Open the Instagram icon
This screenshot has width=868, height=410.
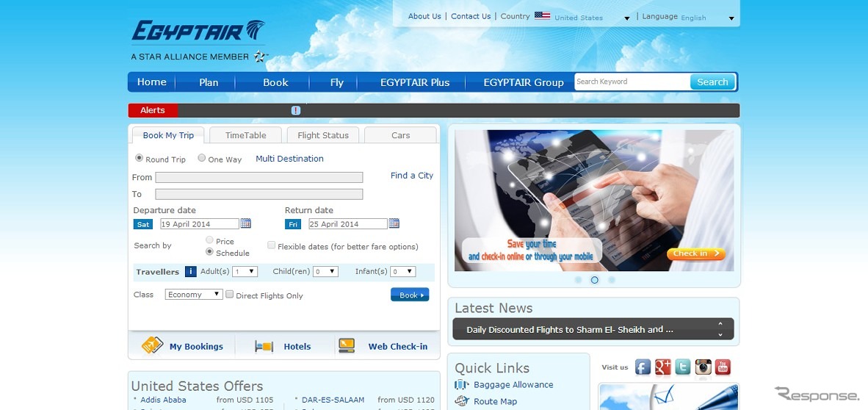pos(703,367)
